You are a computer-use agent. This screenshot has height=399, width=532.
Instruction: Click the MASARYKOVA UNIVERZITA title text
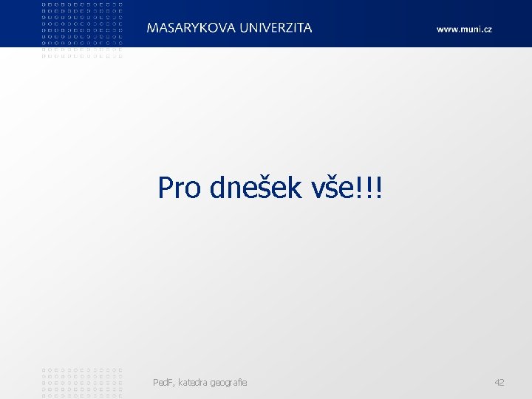tap(229, 28)
